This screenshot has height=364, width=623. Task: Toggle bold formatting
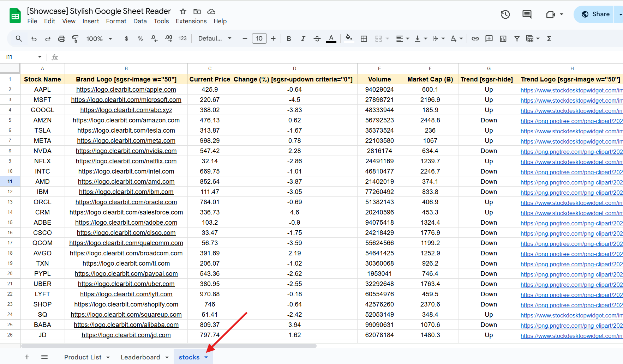(289, 38)
